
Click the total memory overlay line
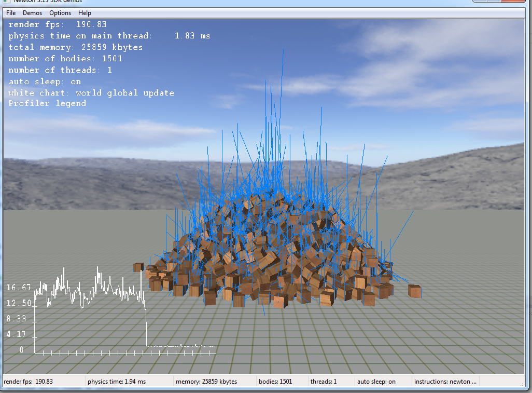pyautogui.click(x=76, y=47)
